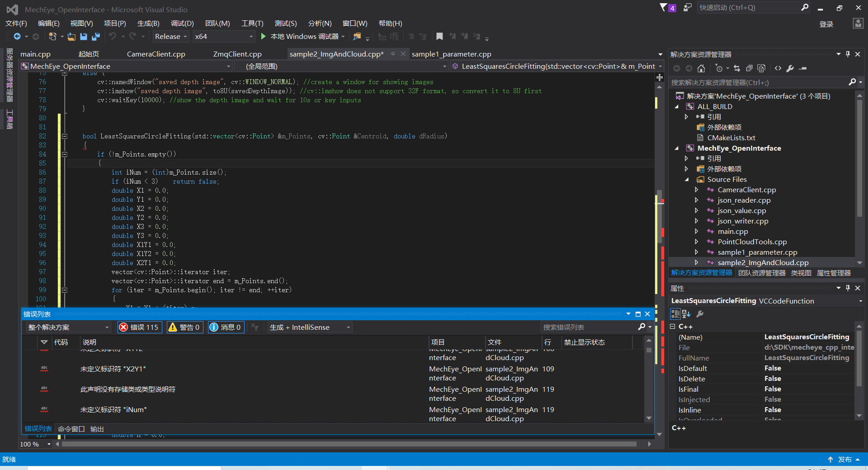Click the editor horizontal scrollbar thumb
This screenshot has width=868, height=470.
(348, 444)
